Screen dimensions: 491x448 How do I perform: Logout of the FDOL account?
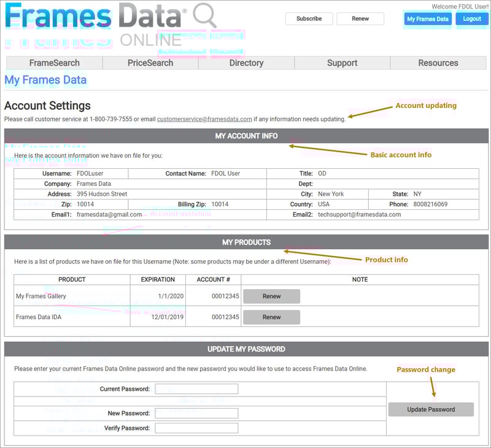pos(472,20)
